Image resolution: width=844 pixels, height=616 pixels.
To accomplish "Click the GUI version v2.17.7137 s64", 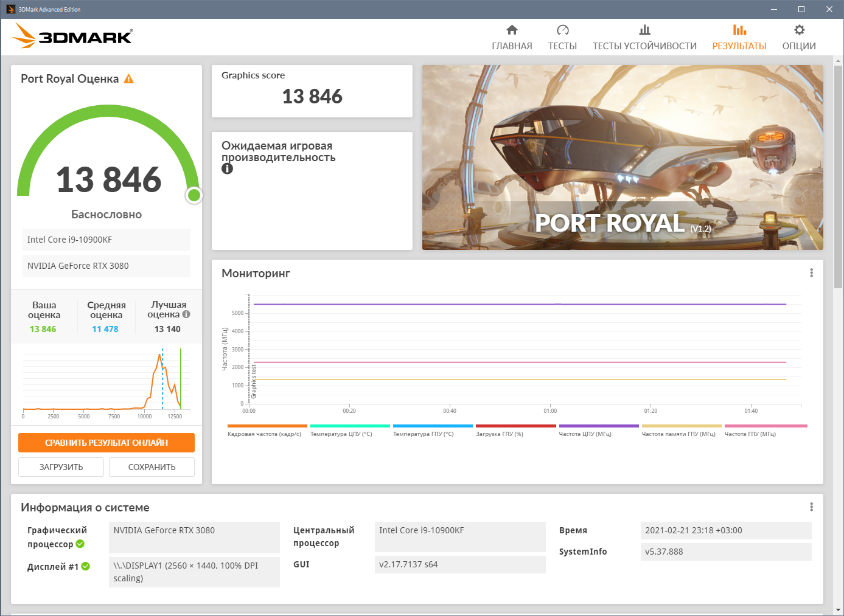I will pos(460,564).
